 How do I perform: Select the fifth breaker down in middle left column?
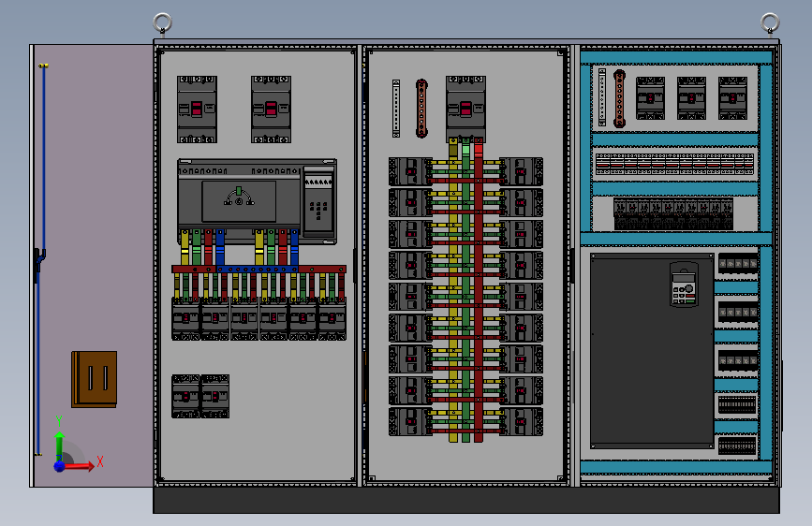coord(410,297)
